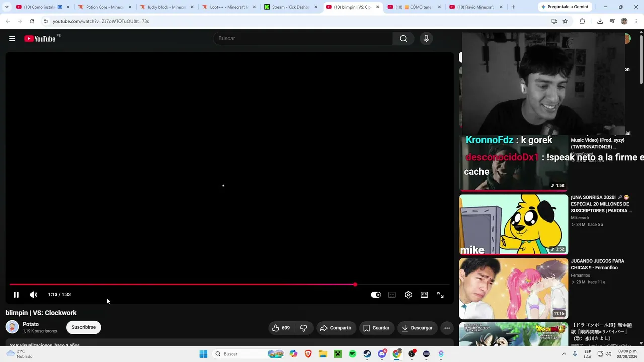Screen dimensions: 644x362
Task: Share the video with Compartir
Action: (x=336, y=328)
